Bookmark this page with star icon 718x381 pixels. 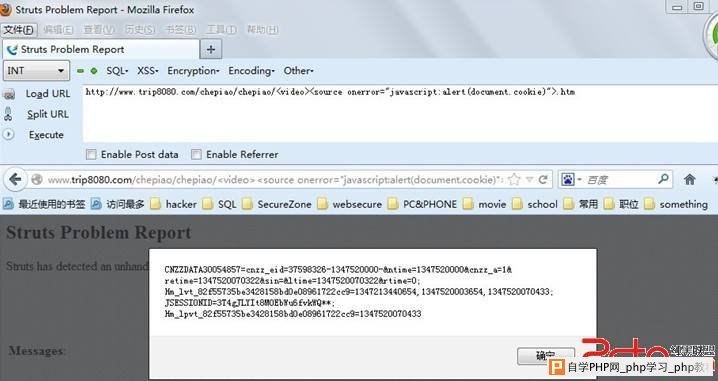[514, 180]
